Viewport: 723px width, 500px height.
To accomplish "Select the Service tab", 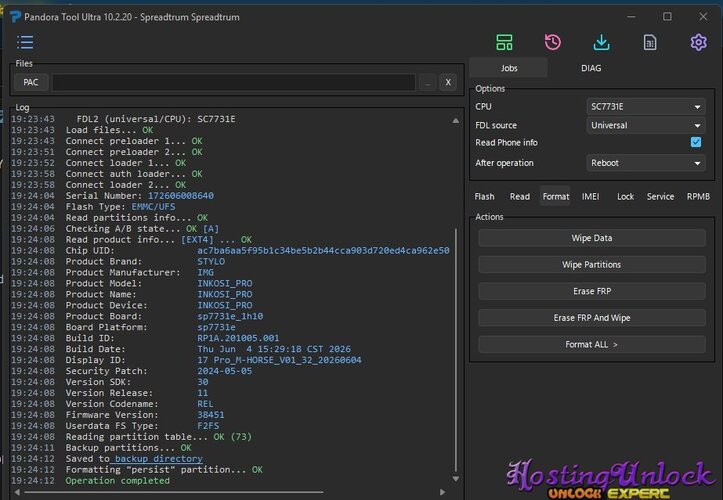I will (660, 196).
